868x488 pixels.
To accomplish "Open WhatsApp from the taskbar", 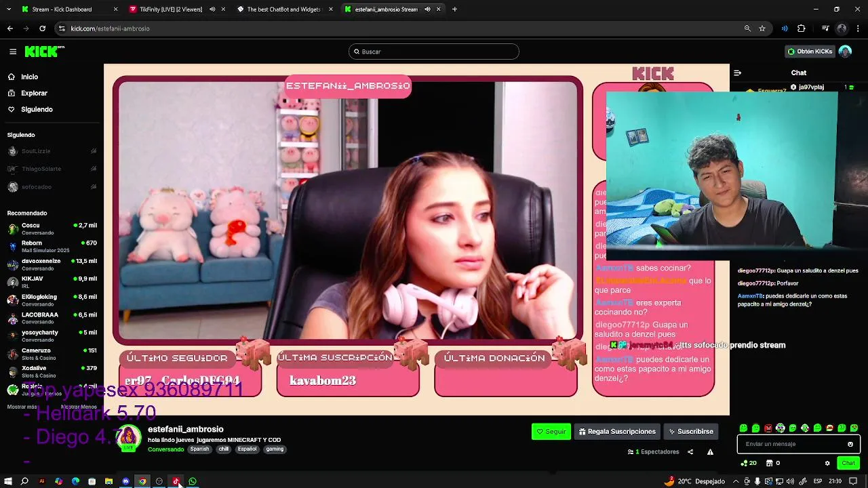I will [193, 481].
